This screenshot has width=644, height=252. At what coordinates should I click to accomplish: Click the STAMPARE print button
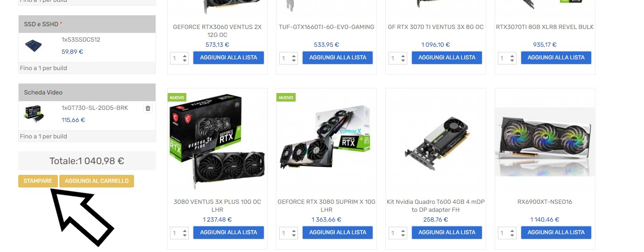(x=38, y=181)
